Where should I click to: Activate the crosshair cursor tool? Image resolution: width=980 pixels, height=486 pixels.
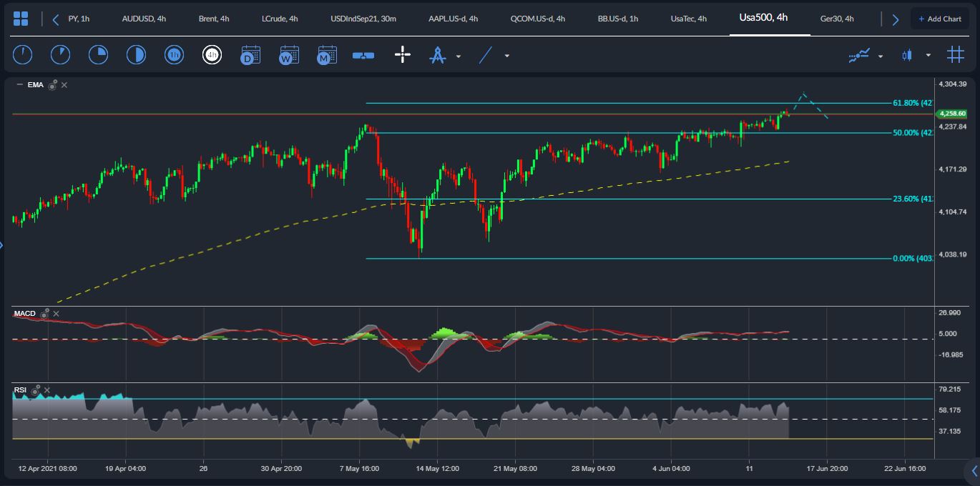point(403,55)
